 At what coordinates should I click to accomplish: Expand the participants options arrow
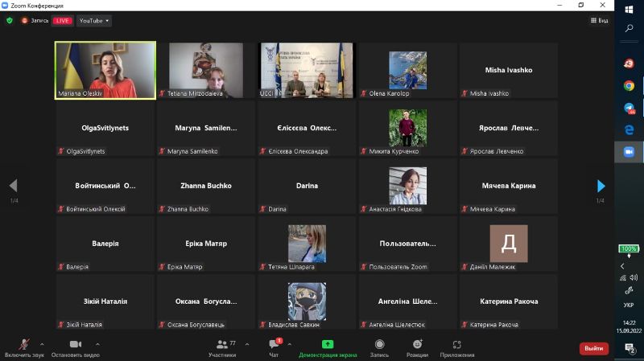247,343
